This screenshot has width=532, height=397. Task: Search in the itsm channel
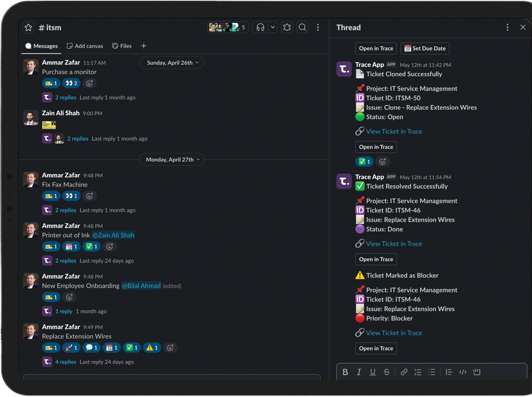pos(302,27)
